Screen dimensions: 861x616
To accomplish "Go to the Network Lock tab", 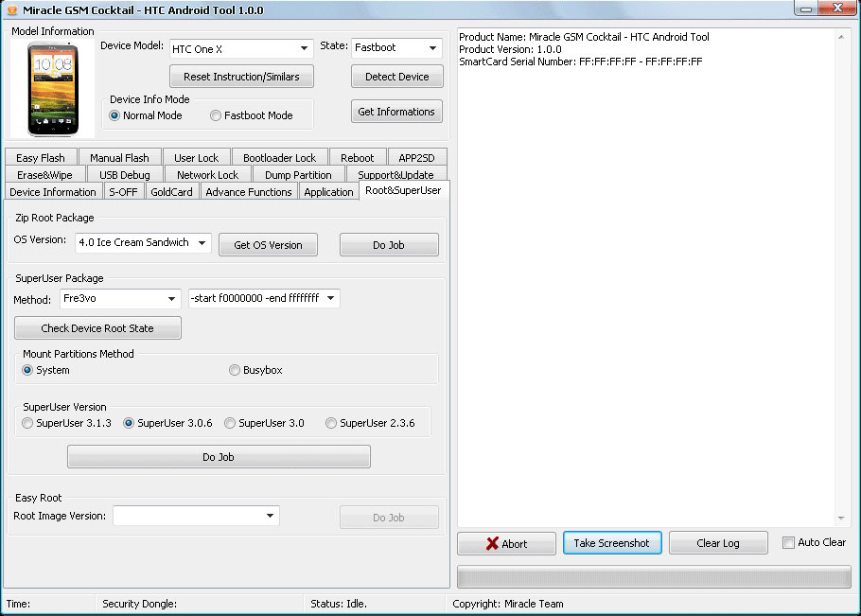I will (x=207, y=175).
